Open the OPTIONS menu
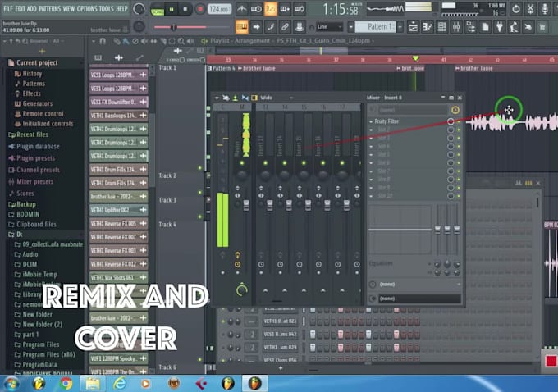 (87, 8)
